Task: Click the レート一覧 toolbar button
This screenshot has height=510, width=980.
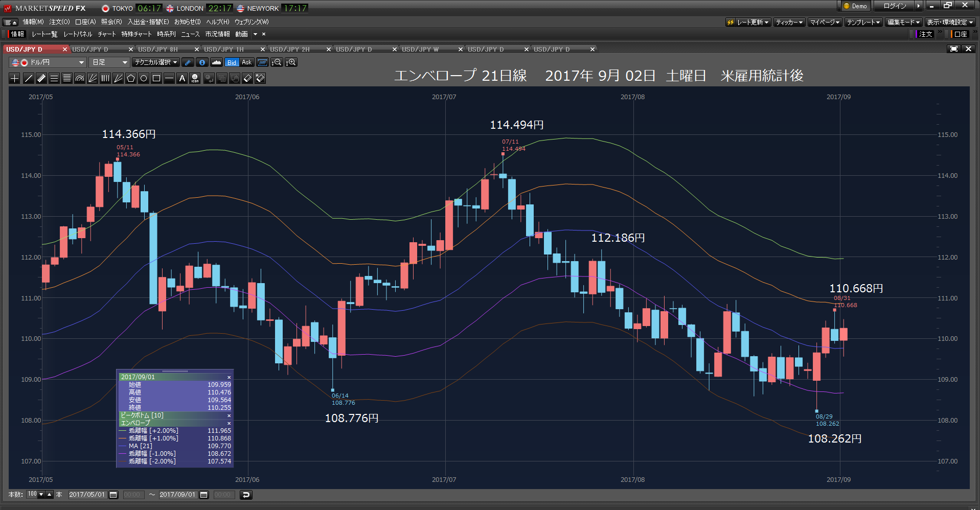Action: point(44,34)
